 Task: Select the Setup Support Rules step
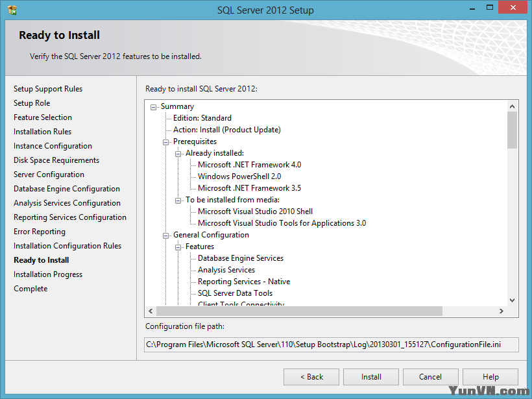48,89
